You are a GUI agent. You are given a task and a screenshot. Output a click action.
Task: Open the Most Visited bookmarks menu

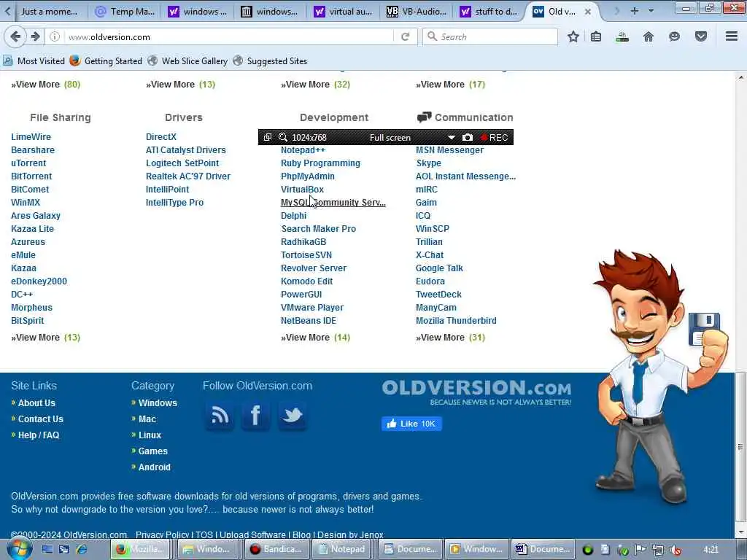click(x=34, y=61)
